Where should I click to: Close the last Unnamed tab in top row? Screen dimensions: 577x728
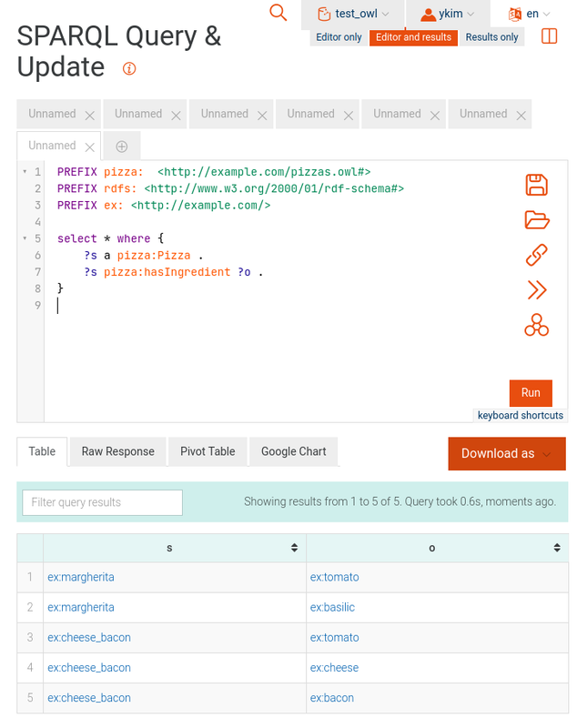click(521, 116)
